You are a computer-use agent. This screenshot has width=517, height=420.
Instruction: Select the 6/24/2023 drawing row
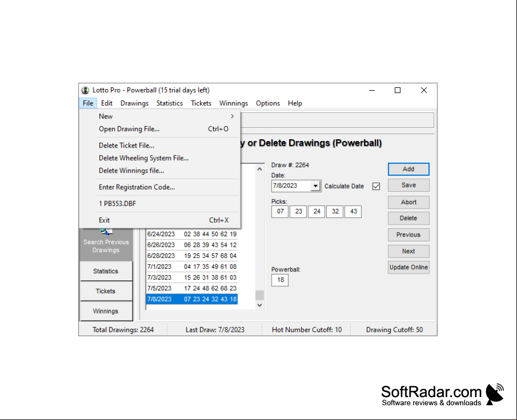tap(192, 234)
